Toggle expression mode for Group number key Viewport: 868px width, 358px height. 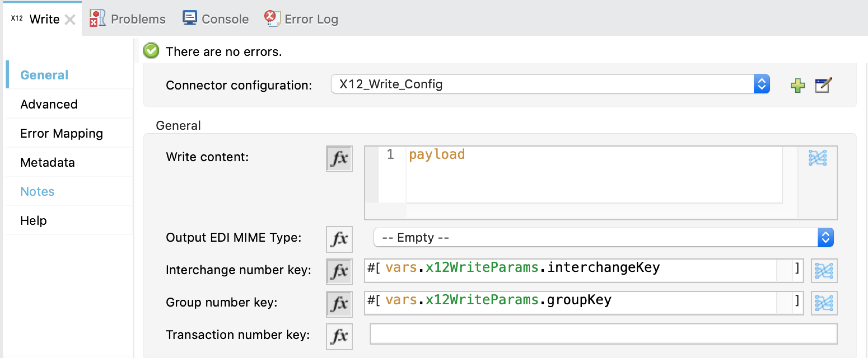tap(339, 304)
